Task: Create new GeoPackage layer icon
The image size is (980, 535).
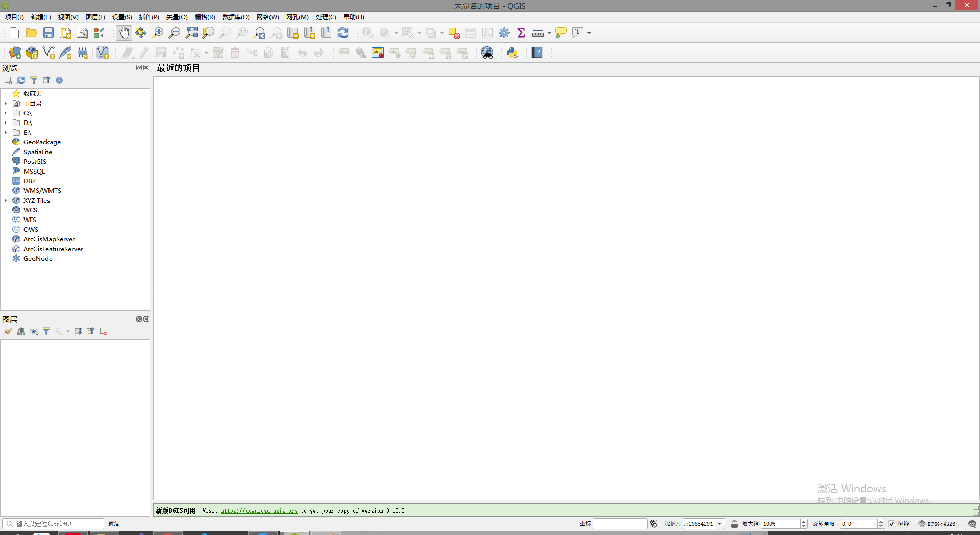Action: pyautogui.click(x=32, y=53)
